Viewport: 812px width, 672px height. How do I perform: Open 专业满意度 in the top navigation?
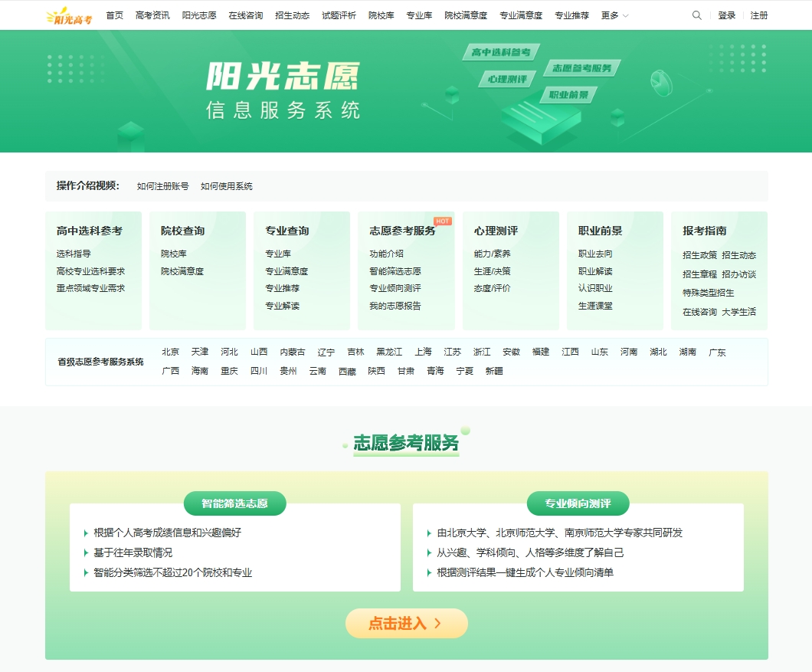(520, 15)
